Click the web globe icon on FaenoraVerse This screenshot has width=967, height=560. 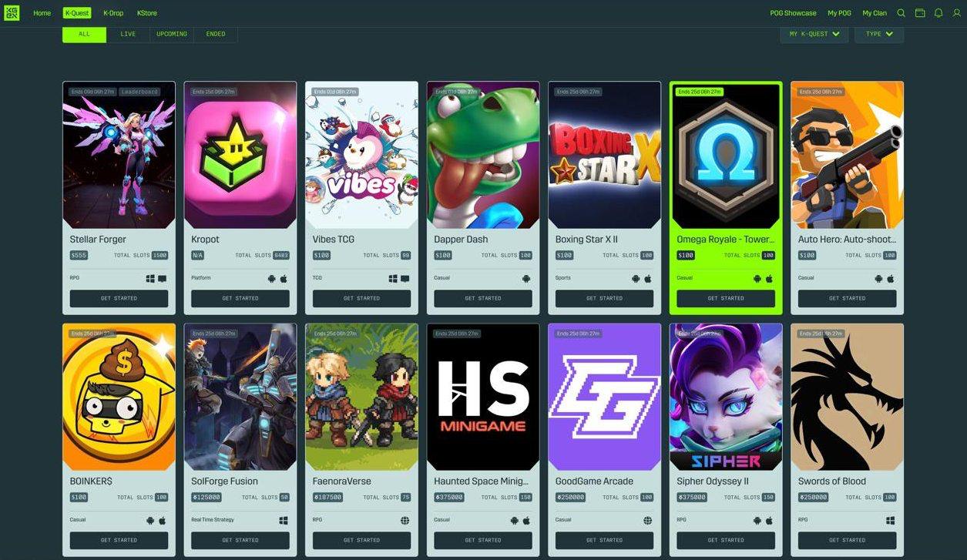coord(405,521)
